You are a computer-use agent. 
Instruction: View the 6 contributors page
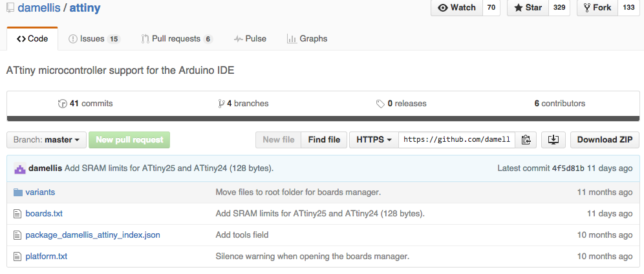pos(559,103)
